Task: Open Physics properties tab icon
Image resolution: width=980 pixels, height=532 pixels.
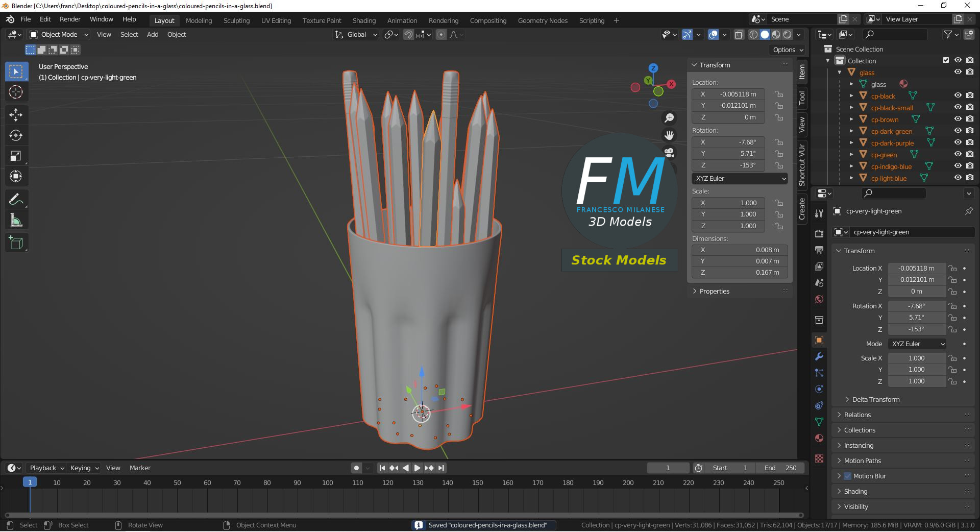Action: pos(819,389)
